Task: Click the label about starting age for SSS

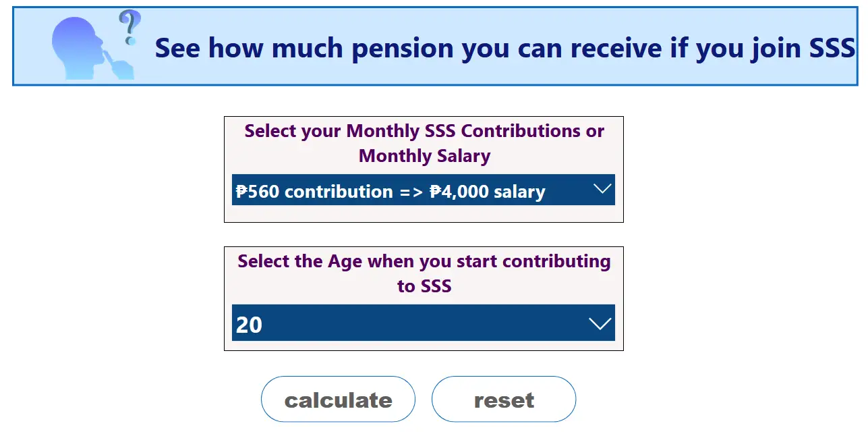Action: [424, 273]
